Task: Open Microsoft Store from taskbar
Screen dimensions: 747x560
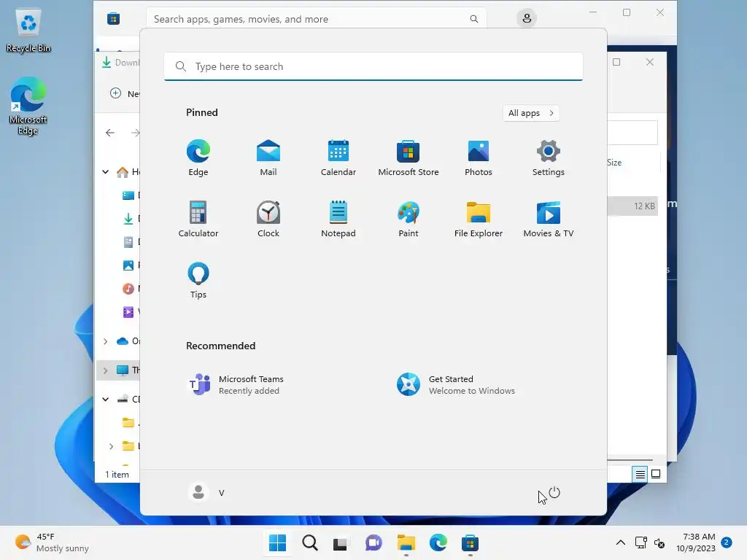Action: tap(470, 542)
